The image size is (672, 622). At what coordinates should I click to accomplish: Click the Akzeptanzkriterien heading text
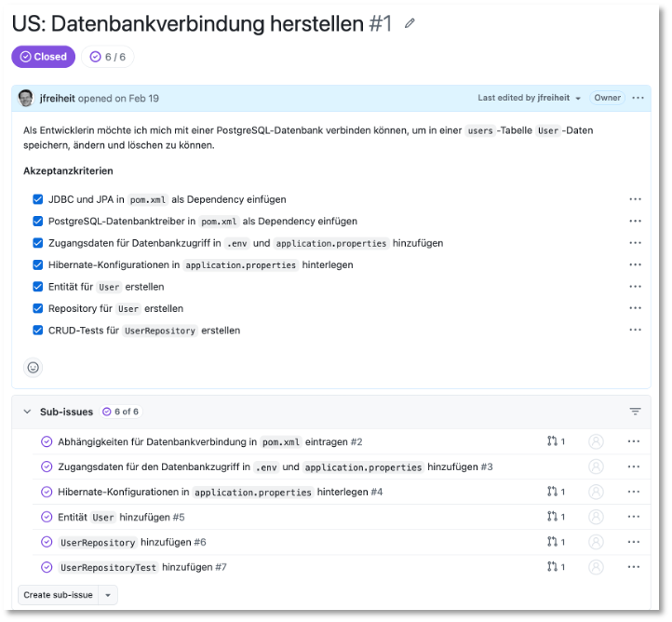tap(68, 170)
